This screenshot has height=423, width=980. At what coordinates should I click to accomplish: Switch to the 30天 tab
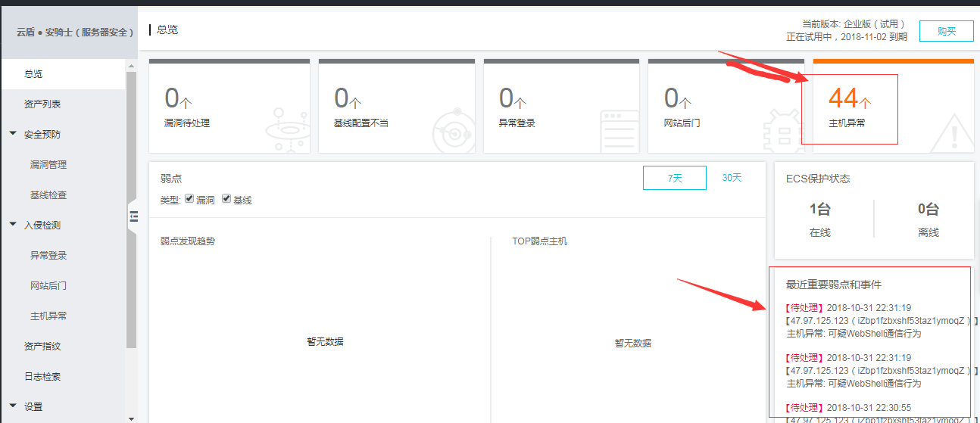point(732,178)
